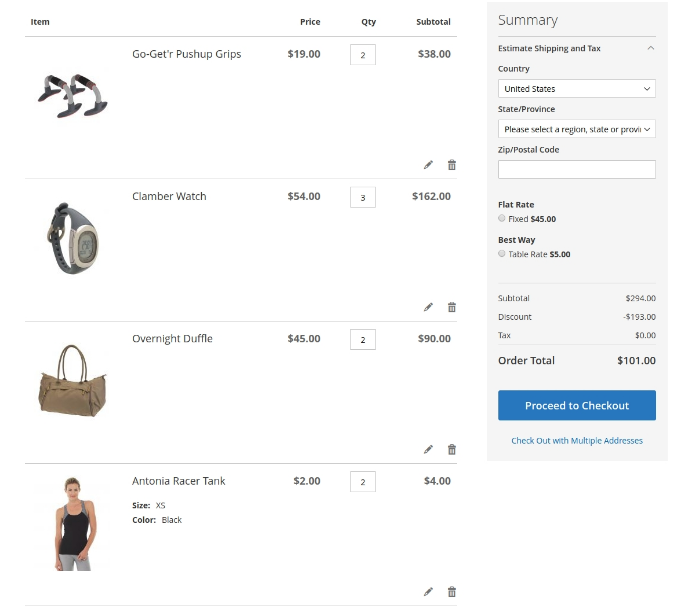Remove Overnight Duffle from cart

pyautogui.click(x=451, y=449)
